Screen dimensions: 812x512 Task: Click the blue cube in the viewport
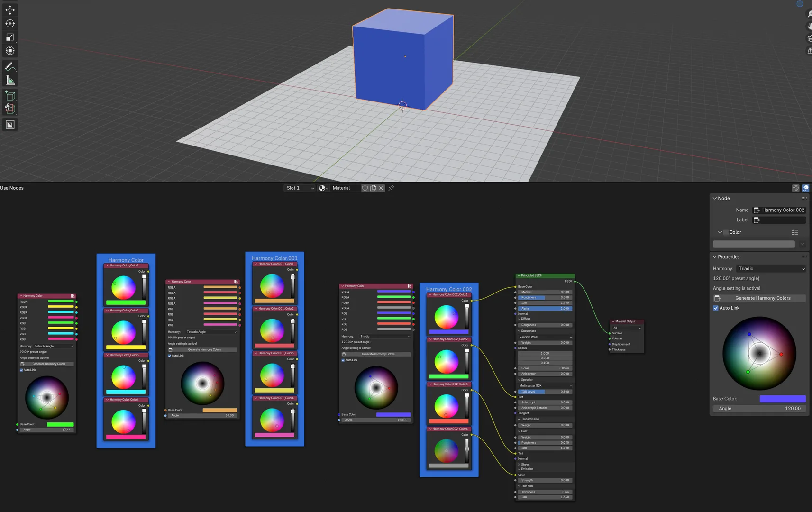click(x=403, y=59)
